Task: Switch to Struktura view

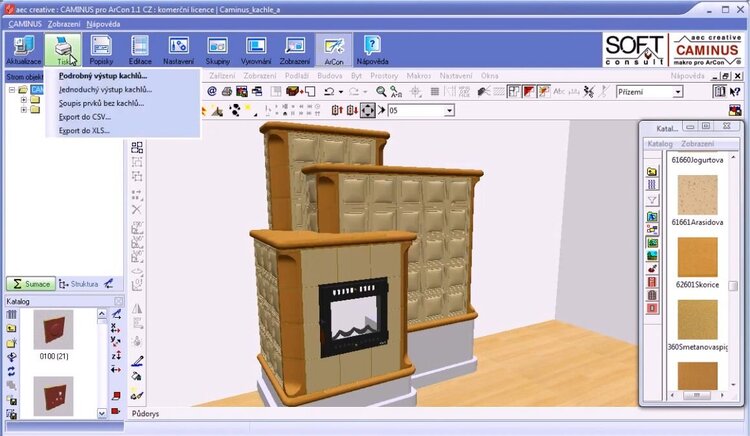Action: click(79, 284)
